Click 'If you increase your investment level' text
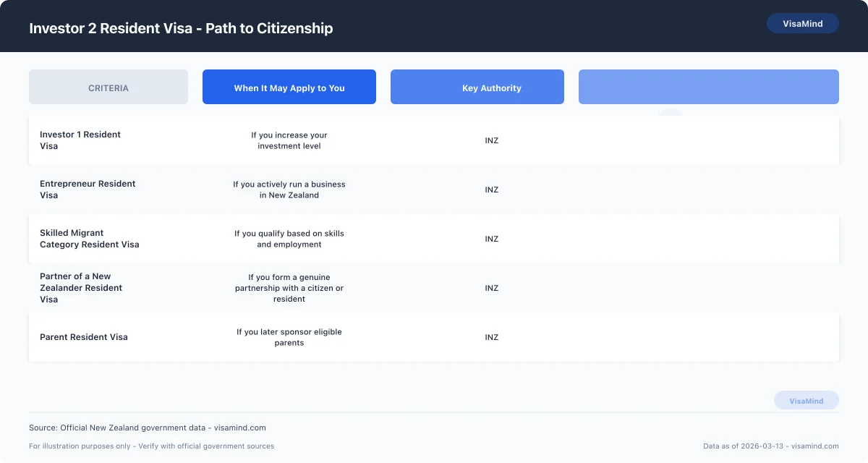 pyautogui.click(x=289, y=140)
